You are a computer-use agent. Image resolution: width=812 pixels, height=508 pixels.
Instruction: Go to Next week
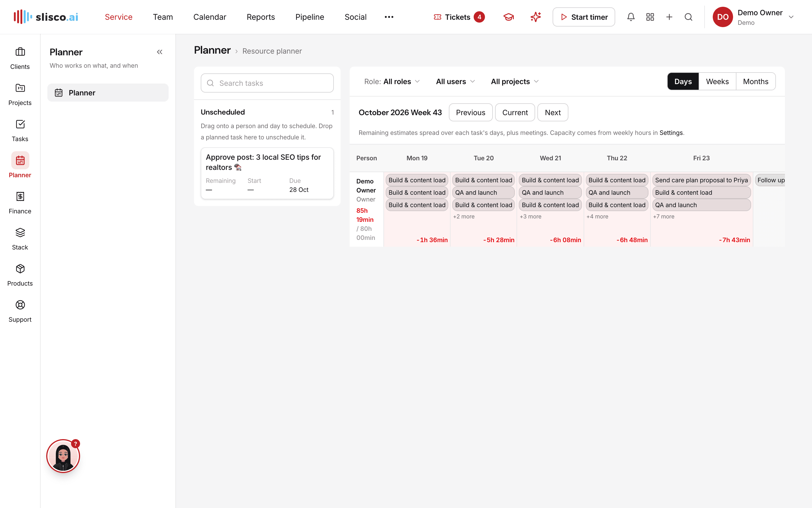(553, 112)
